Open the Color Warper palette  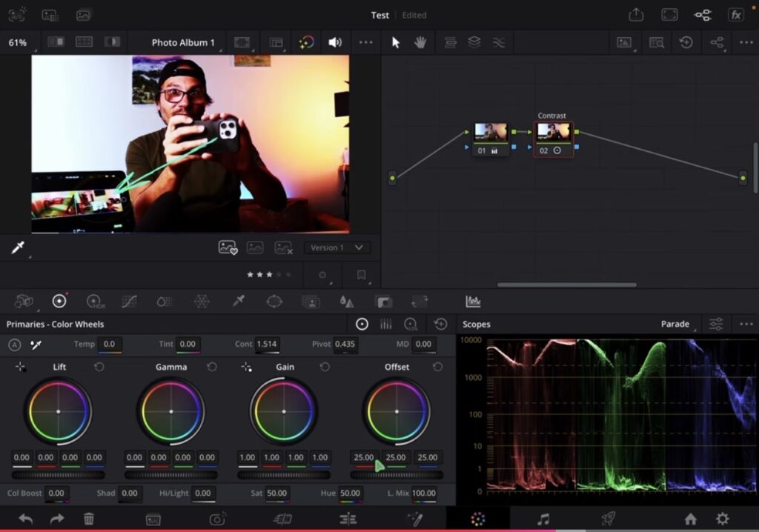click(x=202, y=302)
